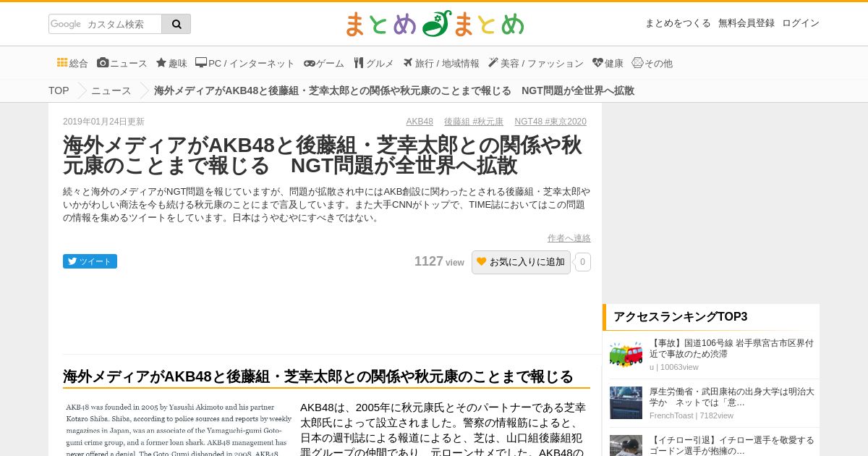The width and height of the screenshot is (868, 456).
Task: Click 2019年01月24日更新 date text
Action: 103,122
